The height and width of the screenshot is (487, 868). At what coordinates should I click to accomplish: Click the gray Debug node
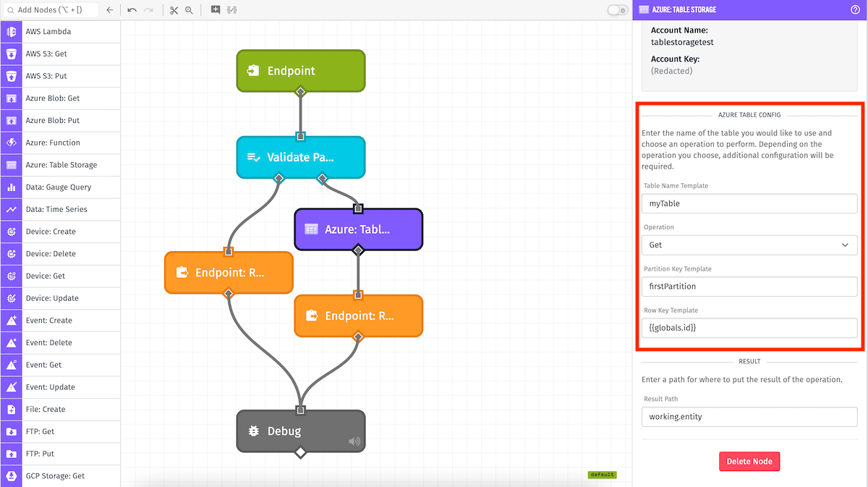tap(301, 431)
